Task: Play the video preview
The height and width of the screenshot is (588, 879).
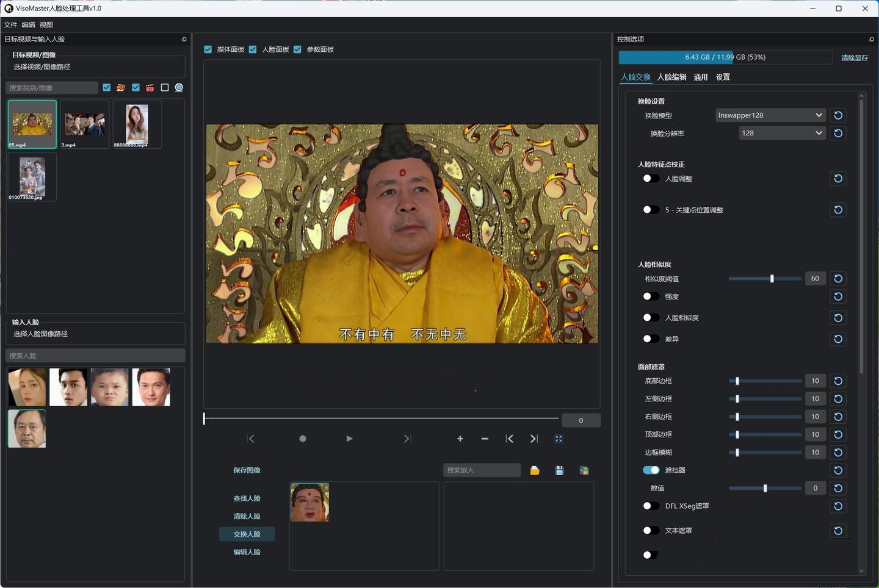Action: (x=349, y=439)
